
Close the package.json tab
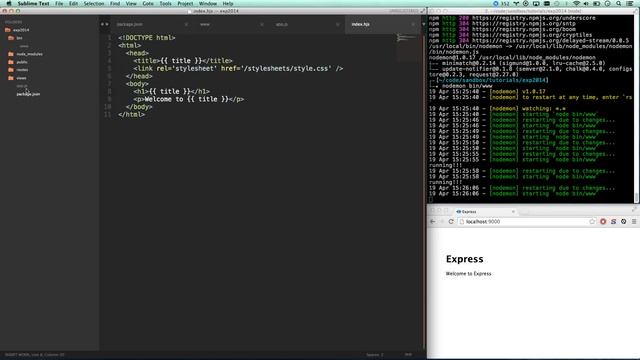186,24
